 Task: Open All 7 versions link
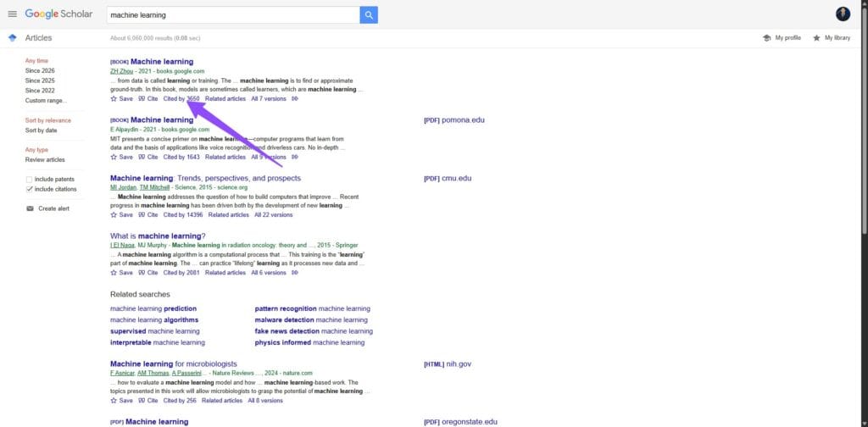269,98
